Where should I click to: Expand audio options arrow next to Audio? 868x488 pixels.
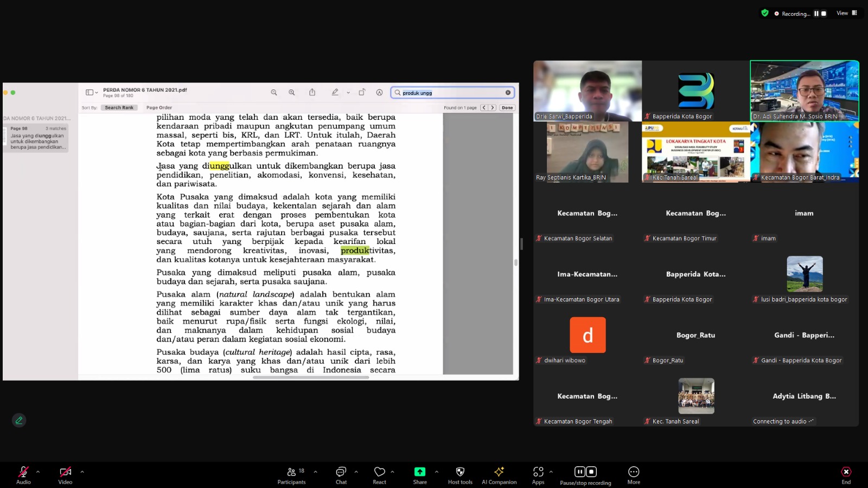pyautogui.click(x=38, y=472)
